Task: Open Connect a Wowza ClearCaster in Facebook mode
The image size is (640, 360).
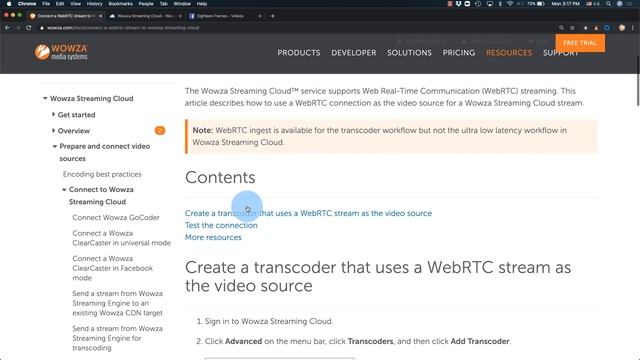Action: tap(113, 268)
